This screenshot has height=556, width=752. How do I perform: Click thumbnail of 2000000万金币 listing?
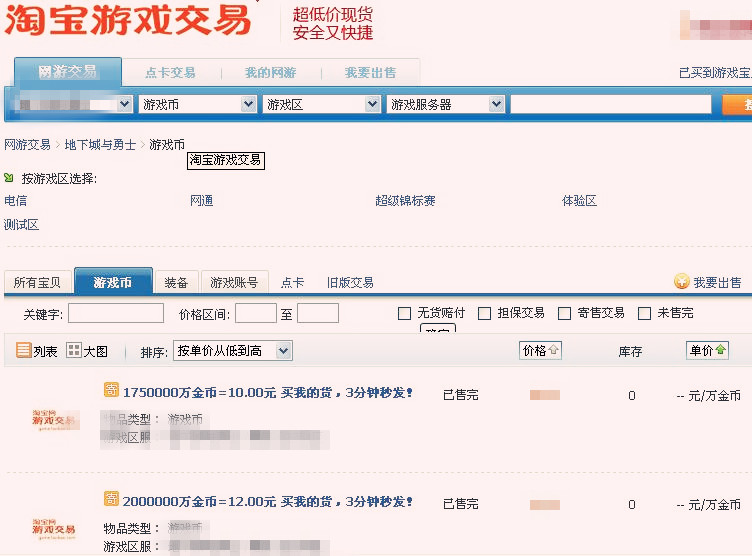tap(54, 529)
